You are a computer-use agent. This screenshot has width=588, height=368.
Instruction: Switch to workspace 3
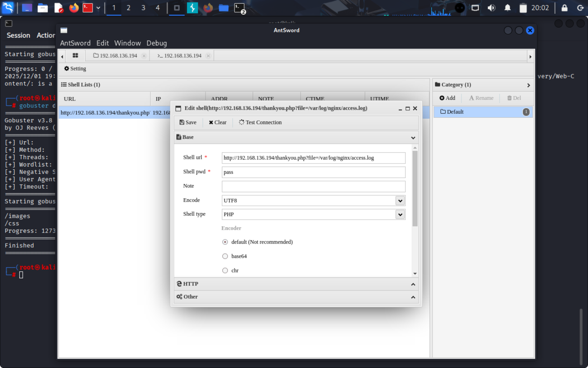(x=143, y=8)
